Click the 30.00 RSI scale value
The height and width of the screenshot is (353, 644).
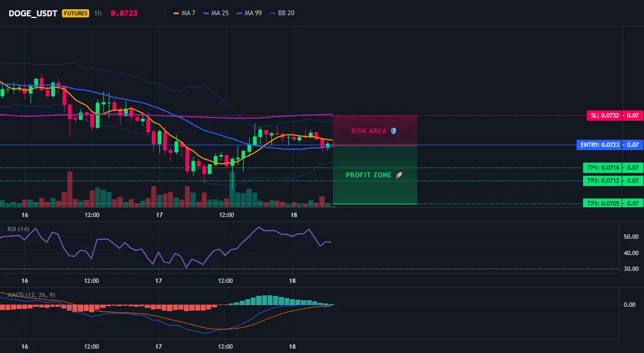[631, 269]
